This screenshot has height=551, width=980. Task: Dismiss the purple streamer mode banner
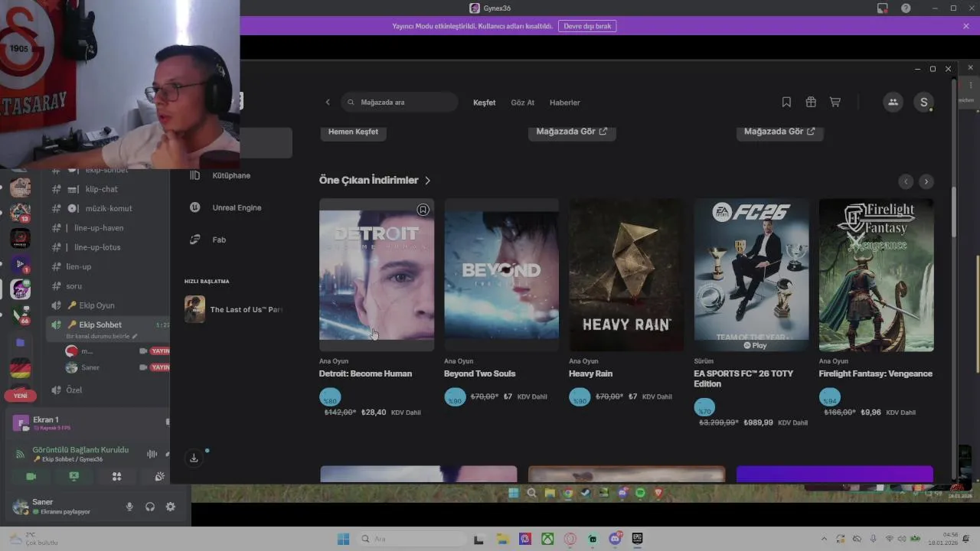tap(966, 26)
